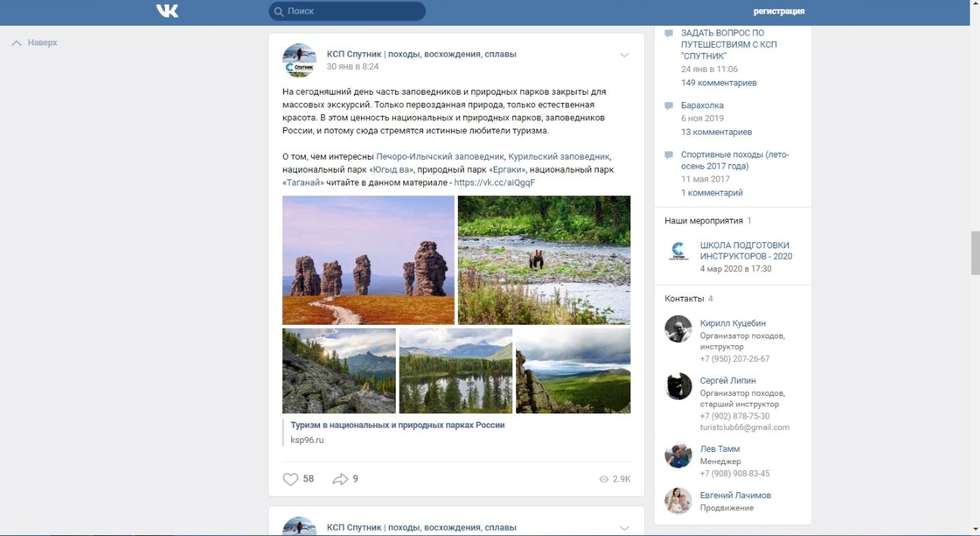Open Евгений Лачимов avatar

tap(678, 501)
